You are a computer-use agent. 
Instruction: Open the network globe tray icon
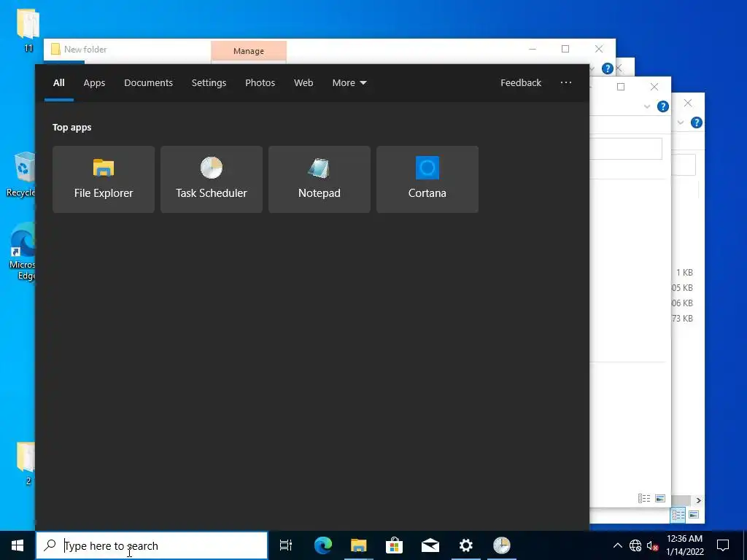point(635,545)
